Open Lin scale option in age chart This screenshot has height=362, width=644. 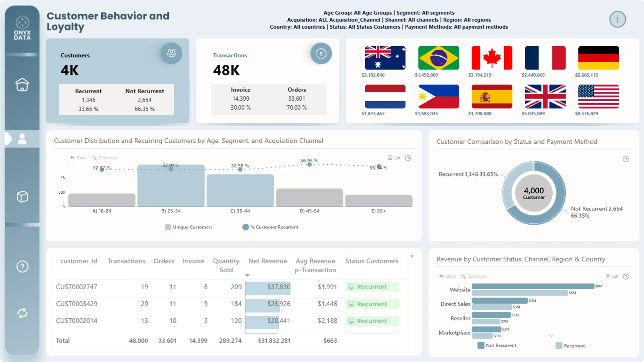pyautogui.click(x=394, y=158)
